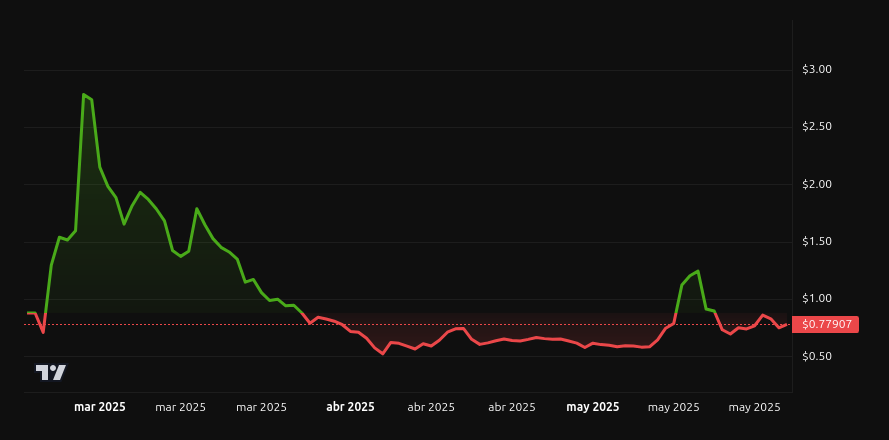Select the $1.00 price axis label
The width and height of the screenshot is (889, 440).
[816, 298]
